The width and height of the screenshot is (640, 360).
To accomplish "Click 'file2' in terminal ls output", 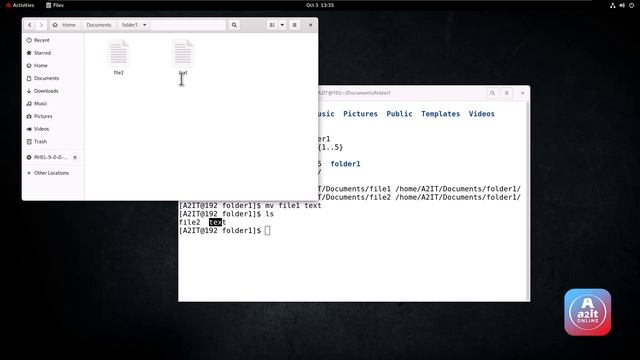I will click(x=189, y=222).
